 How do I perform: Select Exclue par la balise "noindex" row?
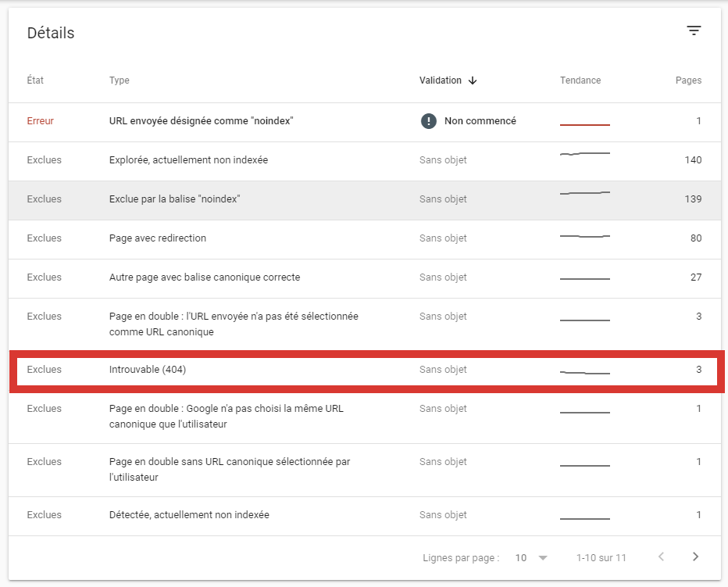[174, 199]
